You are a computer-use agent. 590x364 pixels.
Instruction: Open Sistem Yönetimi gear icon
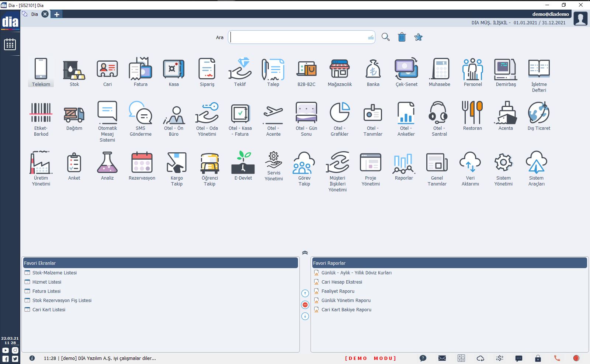click(x=503, y=163)
